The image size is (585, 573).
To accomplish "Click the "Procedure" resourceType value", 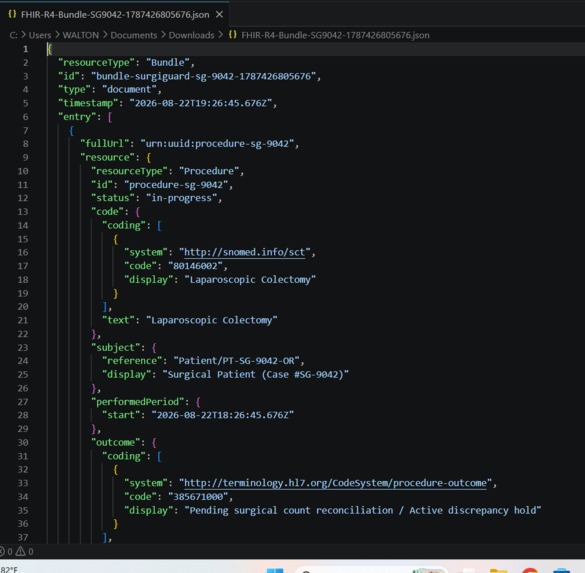I will click(x=209, y=171).
